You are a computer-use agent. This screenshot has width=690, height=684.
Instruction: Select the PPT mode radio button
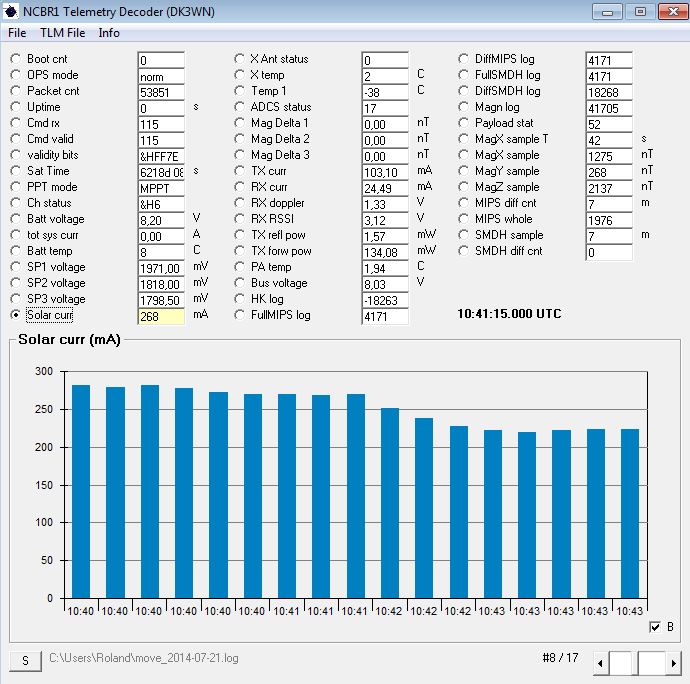click(16, 187)
